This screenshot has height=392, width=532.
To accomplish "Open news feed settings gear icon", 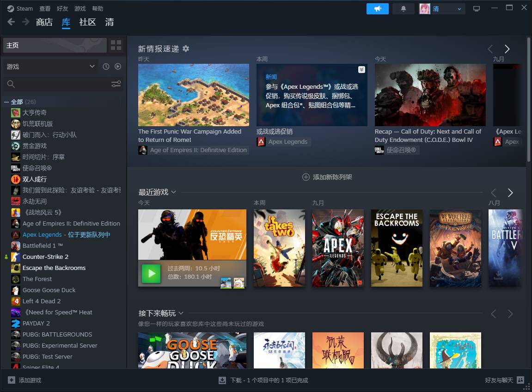I will [x=187, y=48].
